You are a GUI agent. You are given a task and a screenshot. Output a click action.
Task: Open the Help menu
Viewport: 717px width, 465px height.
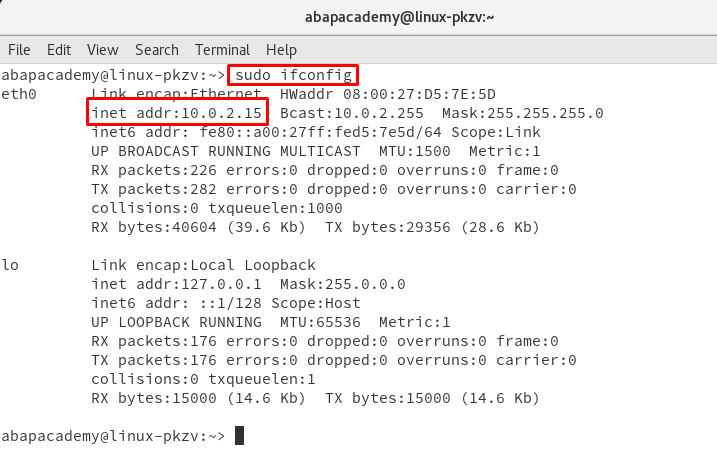(x=281, y=50)
